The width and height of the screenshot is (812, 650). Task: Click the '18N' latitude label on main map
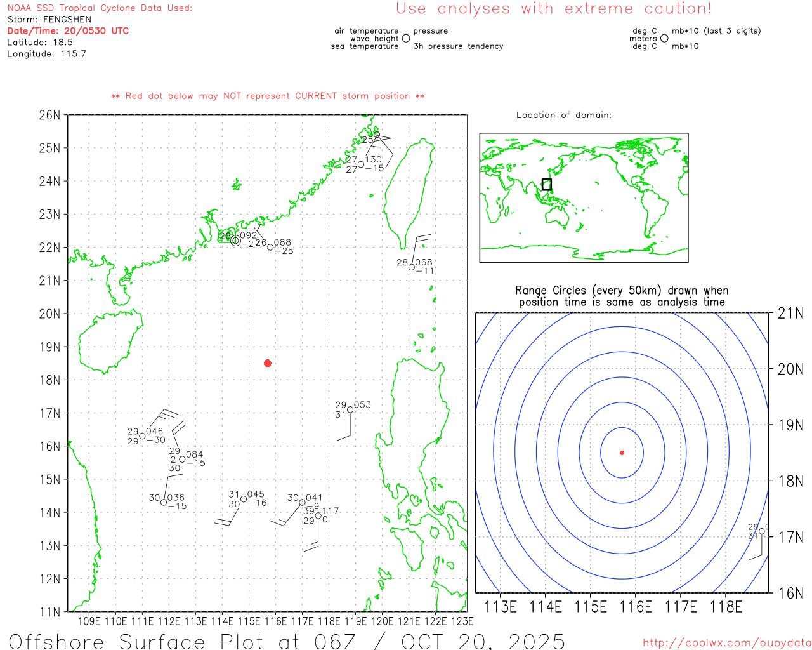click(x=49, y=380)
